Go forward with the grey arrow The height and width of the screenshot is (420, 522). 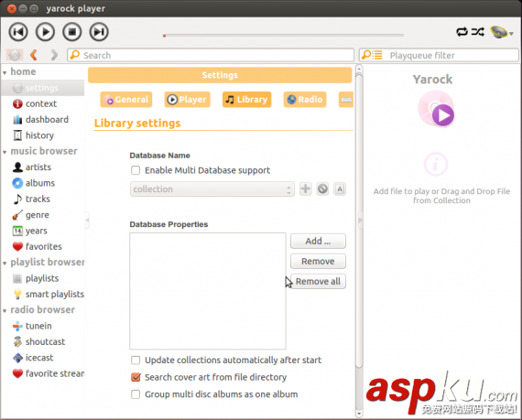coord(54,55)
